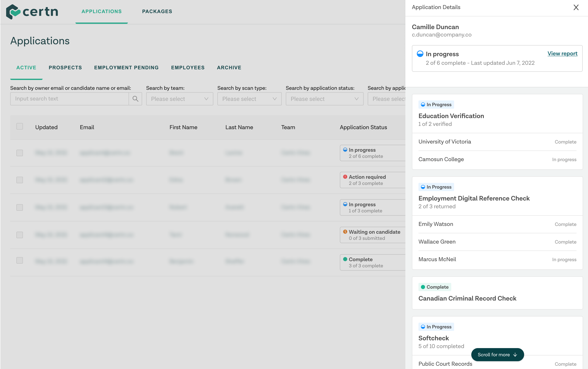Click the First Name column header
Viewport: 588px width, 369px height.
(183, 127)
